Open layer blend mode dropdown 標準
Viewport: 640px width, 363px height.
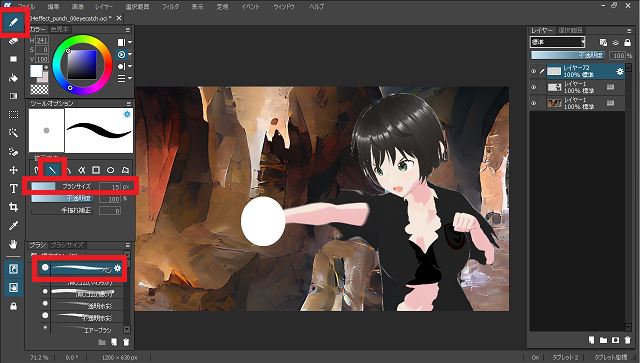[558, 42]
